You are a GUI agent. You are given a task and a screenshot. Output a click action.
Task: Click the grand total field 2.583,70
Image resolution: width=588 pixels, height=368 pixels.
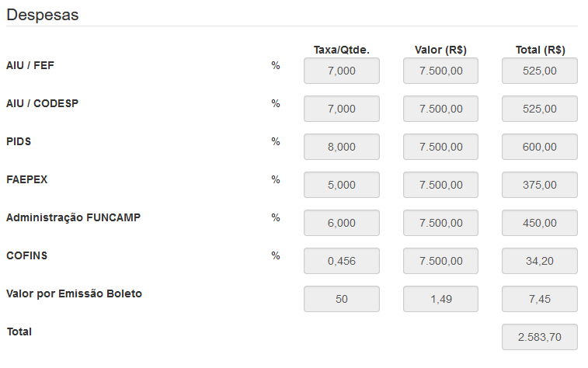[x=540, y=337]
